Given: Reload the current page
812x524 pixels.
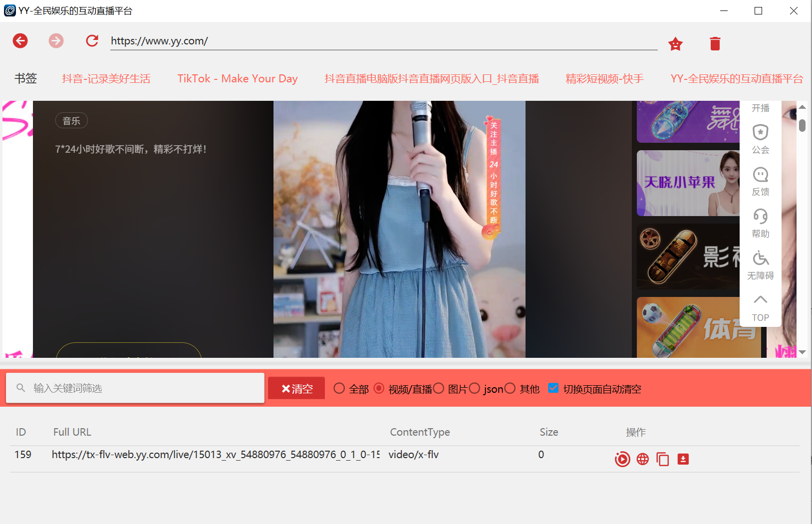Looking at the screenshot, I should click(92, 41).
